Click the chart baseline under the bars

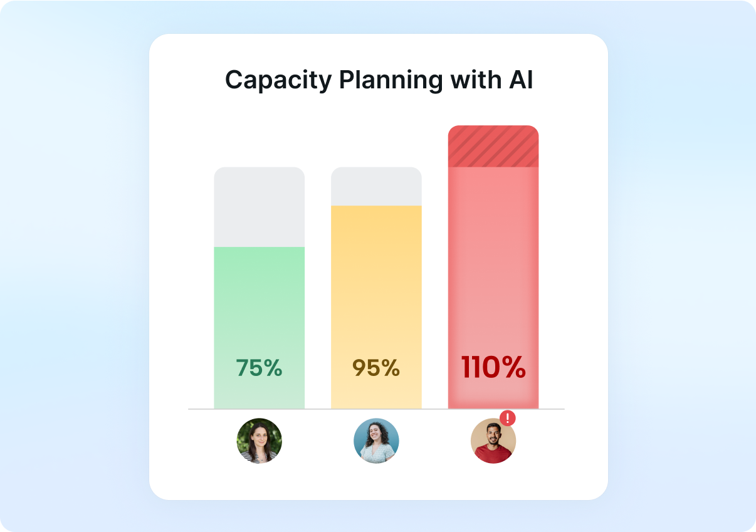pyautogui.click(x=376, y=409)
